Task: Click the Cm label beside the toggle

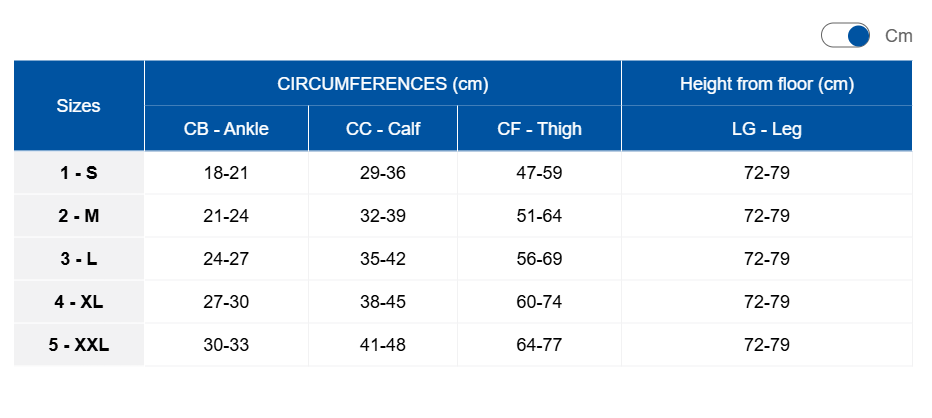Action: coord(898,36)
